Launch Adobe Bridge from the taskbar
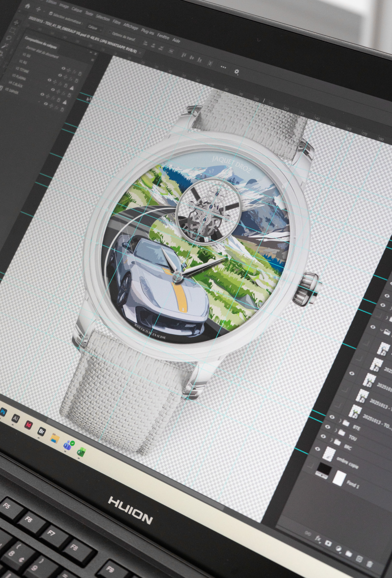 point(41,431)
